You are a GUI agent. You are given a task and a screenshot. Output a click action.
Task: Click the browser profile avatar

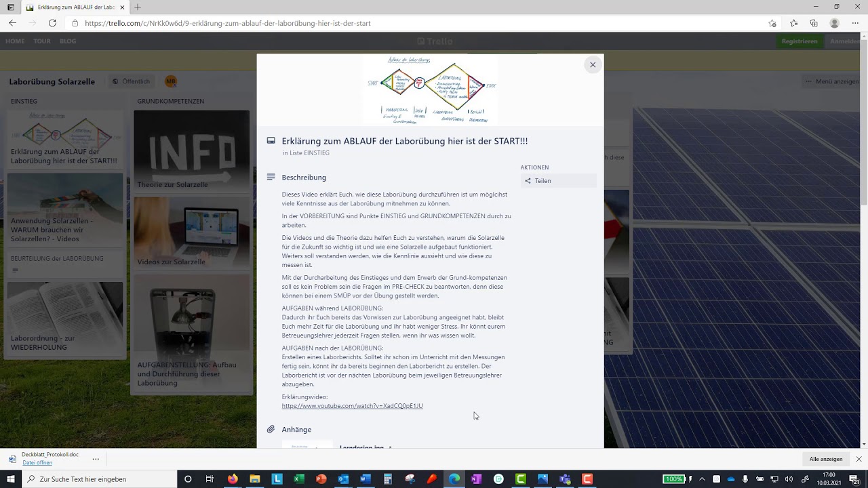tap(835, 23)
